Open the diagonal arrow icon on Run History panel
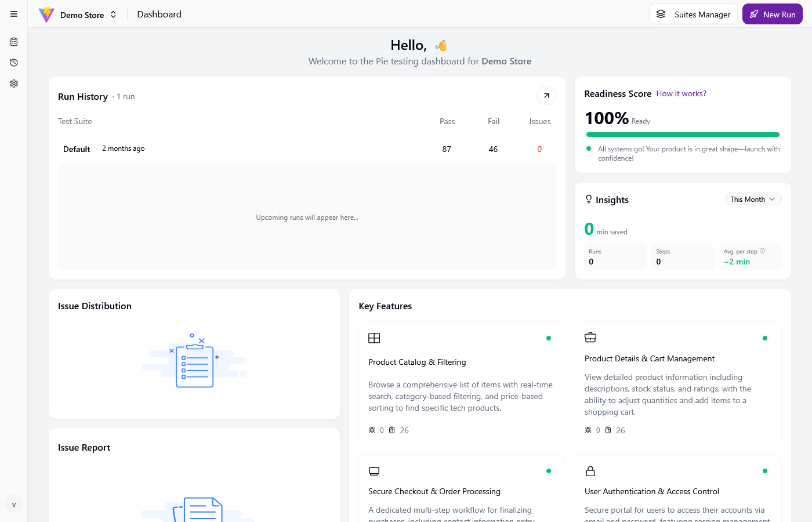Screen dimensions: 812x522 coord(546,95)
